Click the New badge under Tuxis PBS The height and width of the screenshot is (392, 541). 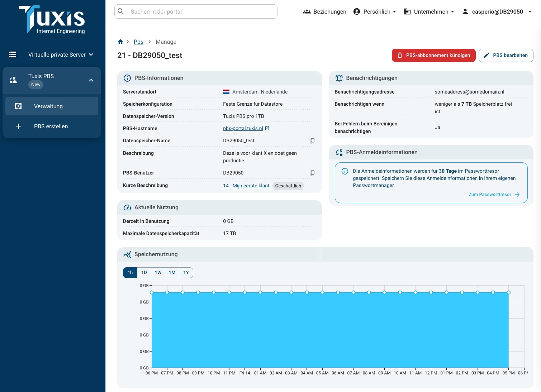tap(36, 85)
